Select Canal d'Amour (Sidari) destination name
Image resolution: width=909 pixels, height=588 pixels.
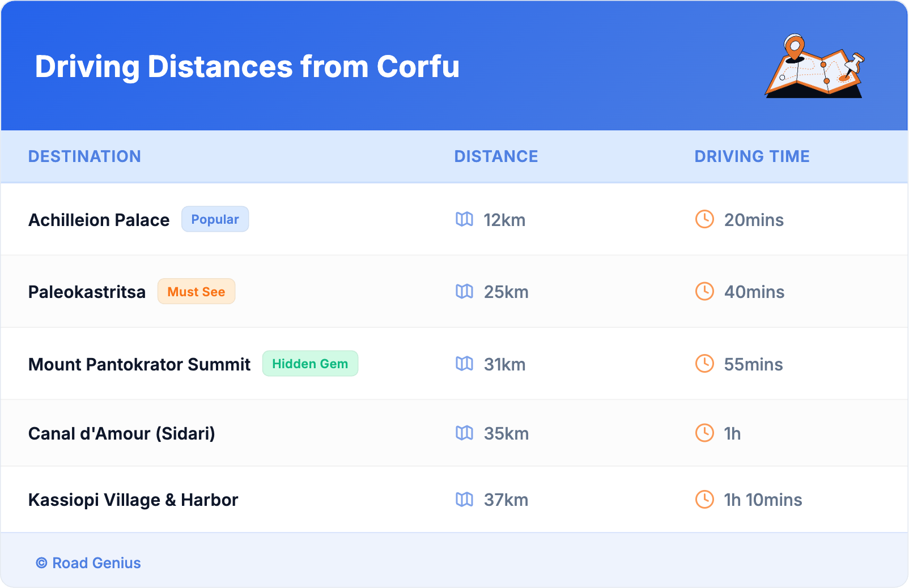click(122, 433)
